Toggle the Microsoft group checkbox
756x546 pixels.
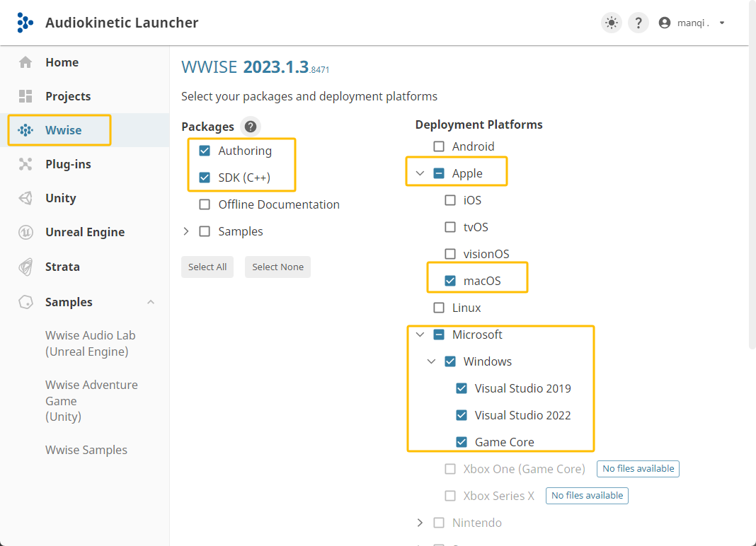tap(439, 335)
